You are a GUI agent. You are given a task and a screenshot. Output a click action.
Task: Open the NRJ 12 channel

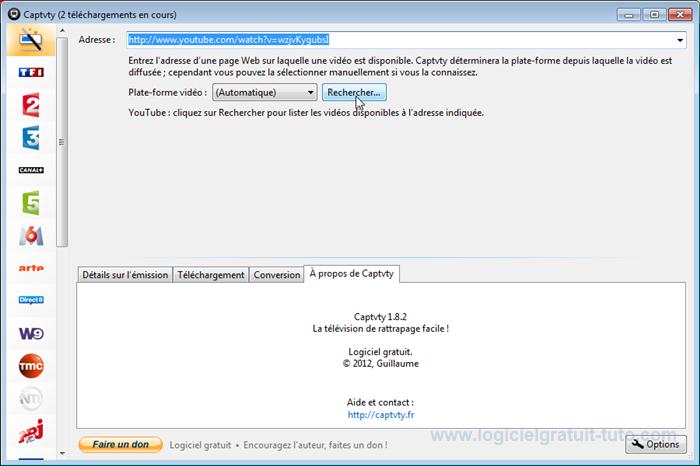tap(31, 432)
